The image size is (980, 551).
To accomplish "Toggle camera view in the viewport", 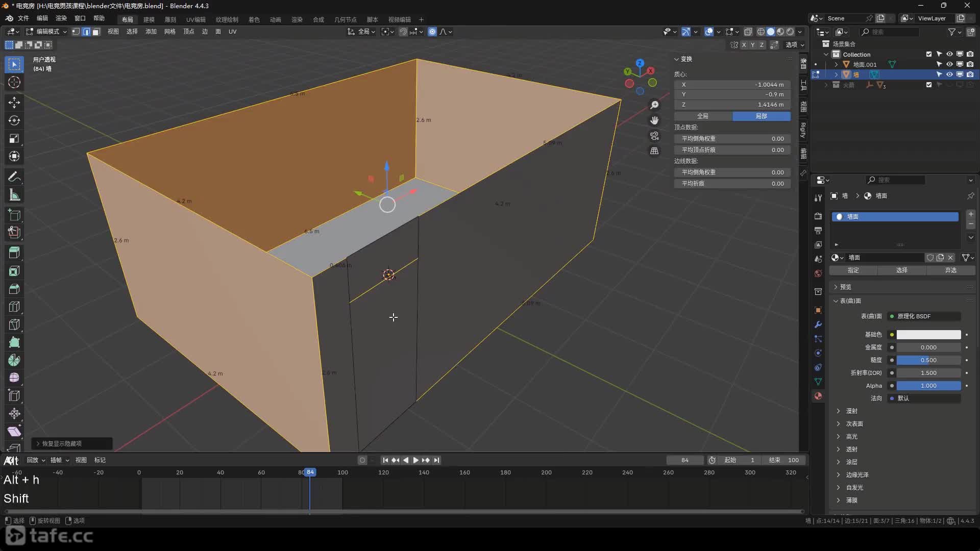I will coord(654,136).
